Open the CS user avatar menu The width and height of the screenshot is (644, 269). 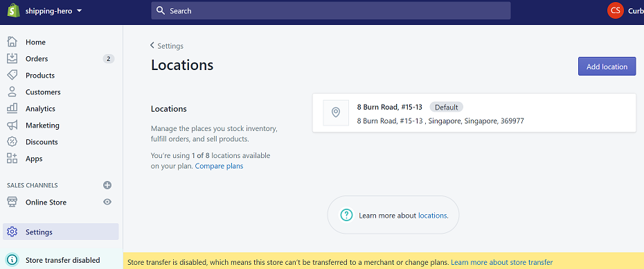click(x=615, y=10)
